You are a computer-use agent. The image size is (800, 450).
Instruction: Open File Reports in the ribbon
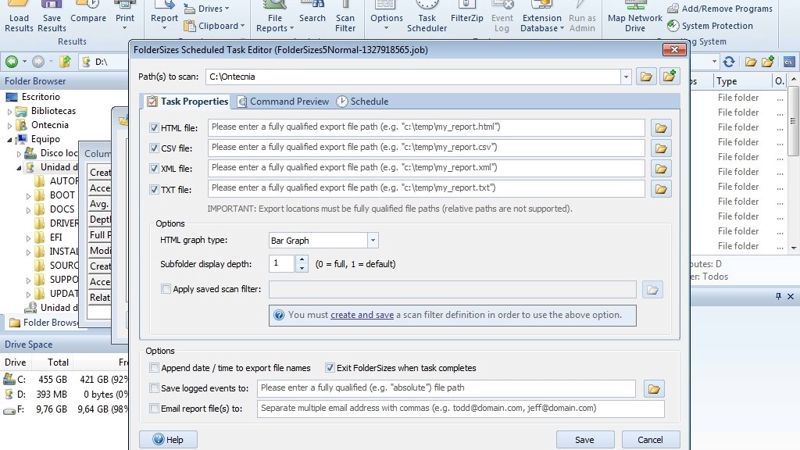pos(275,17)
